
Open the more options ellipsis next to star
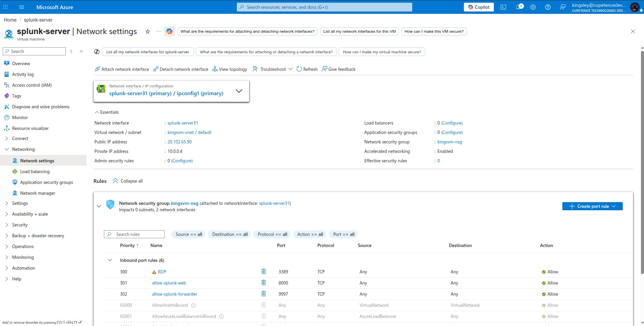click(159, 31)
